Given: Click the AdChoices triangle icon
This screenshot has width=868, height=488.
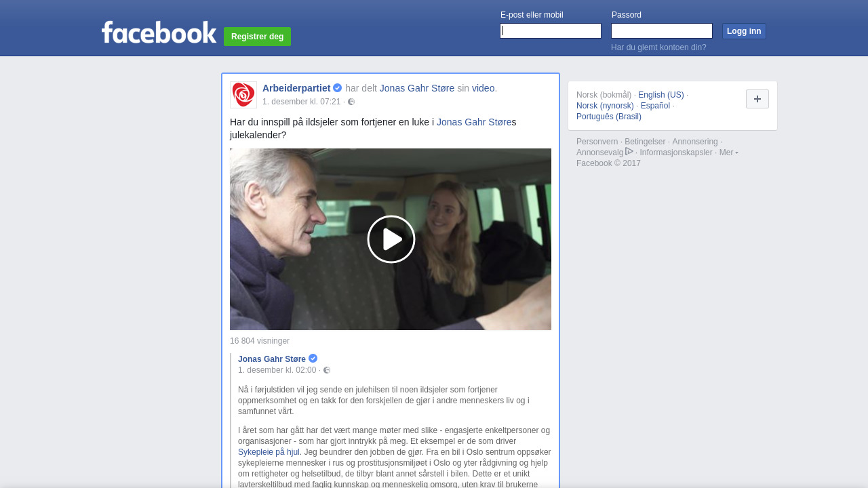Looking at the screenshot, I should 629,151.
